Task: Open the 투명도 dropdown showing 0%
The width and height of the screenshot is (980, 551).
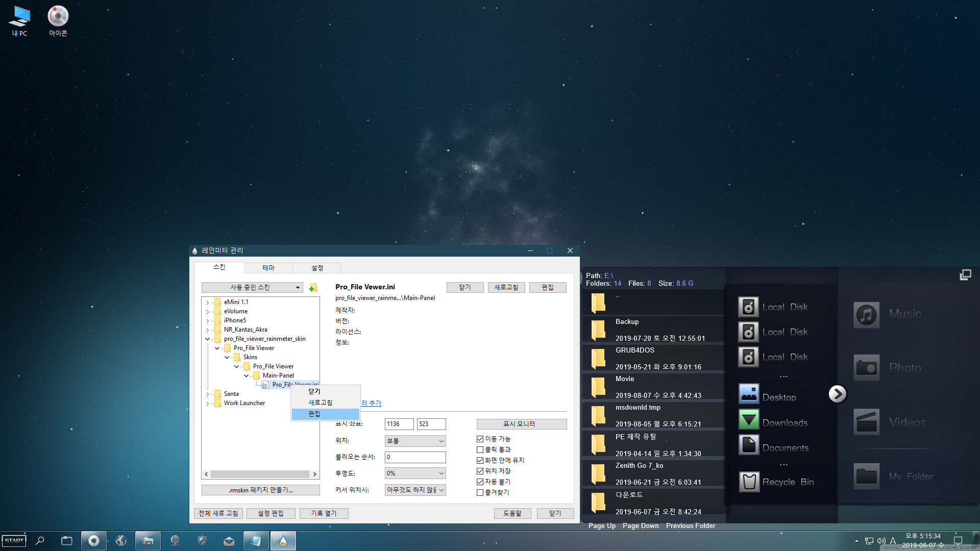Action: click(415, 473)
